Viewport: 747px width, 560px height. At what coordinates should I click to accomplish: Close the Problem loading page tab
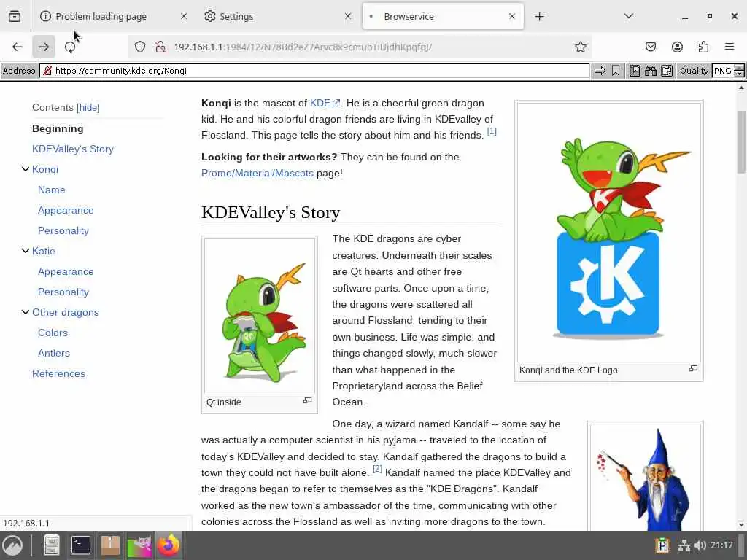[x=184, y=16]
